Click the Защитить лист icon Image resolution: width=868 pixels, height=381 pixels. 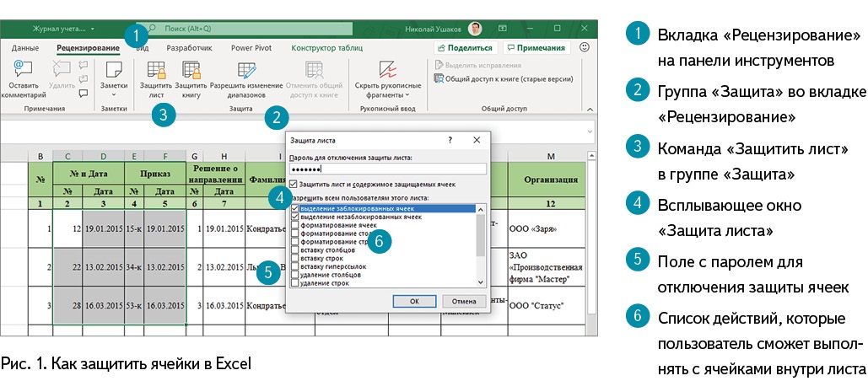click(x=155, y=71)
